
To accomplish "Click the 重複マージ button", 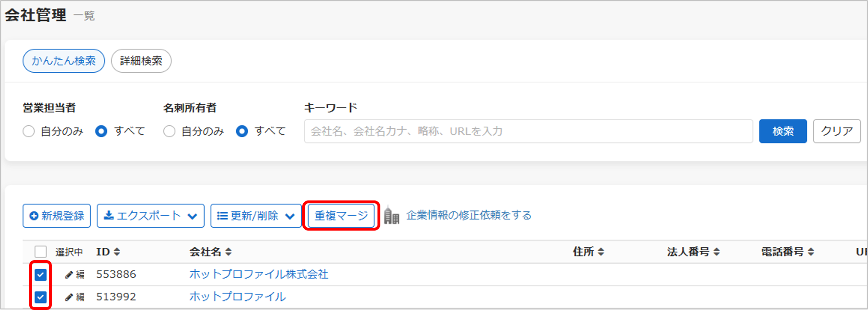I will tap(341, 216).
